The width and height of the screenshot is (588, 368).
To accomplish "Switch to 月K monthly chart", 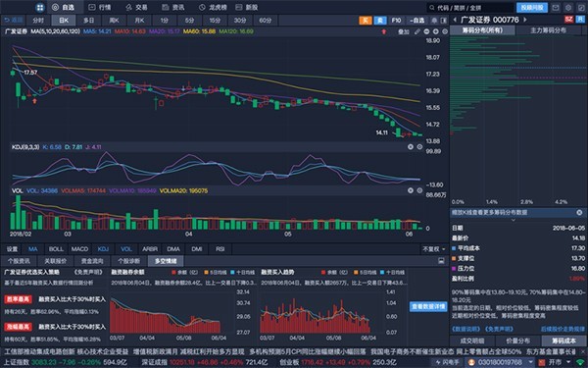I will coord(139,21).
